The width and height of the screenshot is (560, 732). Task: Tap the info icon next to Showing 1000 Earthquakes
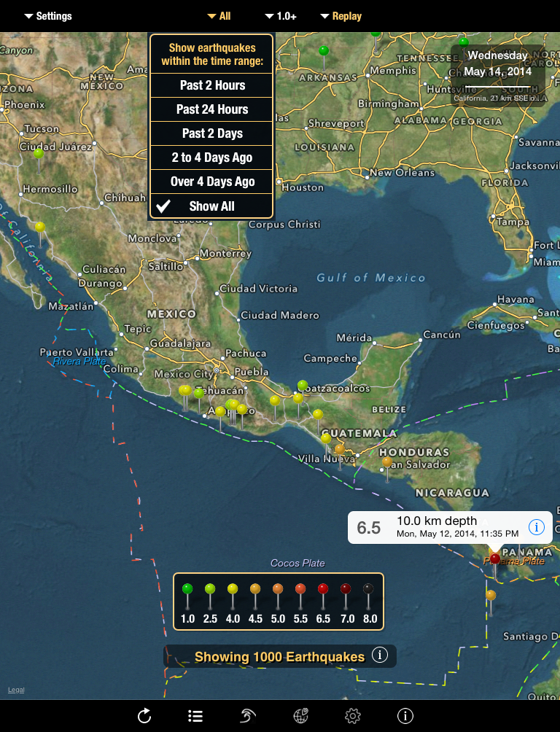point(380,655)
